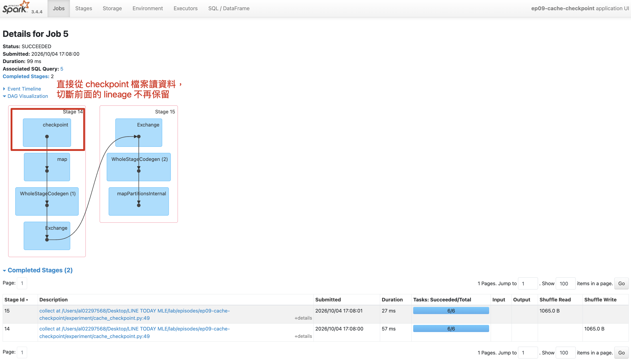Open the Executors tab
The height and width of the screenshot is (364, 631).
click(185, 8)
